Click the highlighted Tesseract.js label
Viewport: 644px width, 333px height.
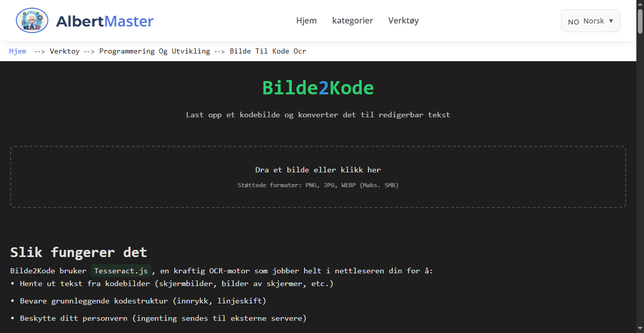tap(121, 271)
